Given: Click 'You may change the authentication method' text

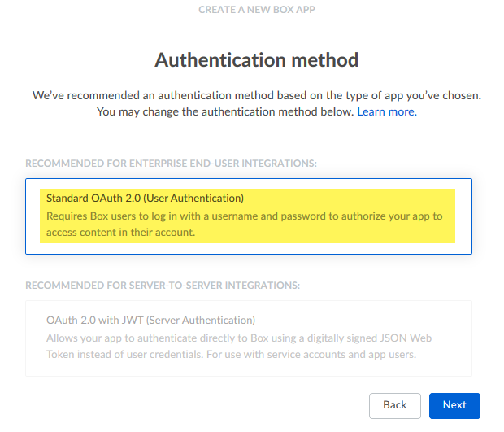Looking at the screenshot, I should [225, 111].
